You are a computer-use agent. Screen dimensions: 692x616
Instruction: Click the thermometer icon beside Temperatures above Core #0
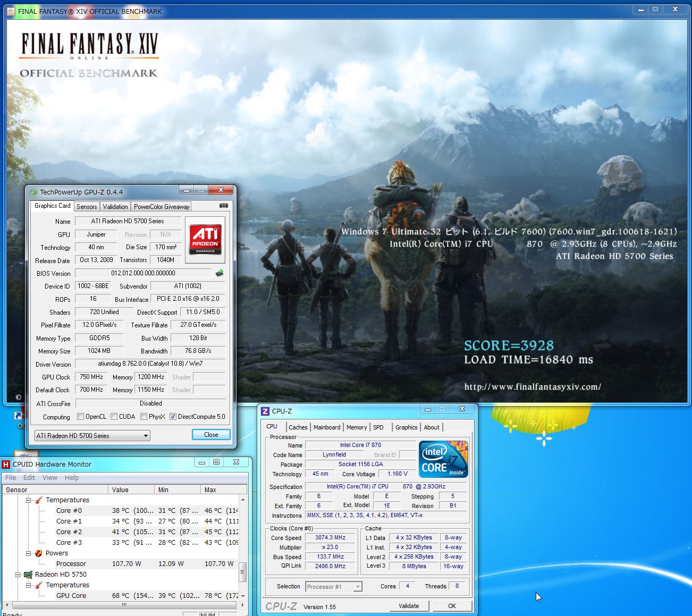(x=39, y=500)
